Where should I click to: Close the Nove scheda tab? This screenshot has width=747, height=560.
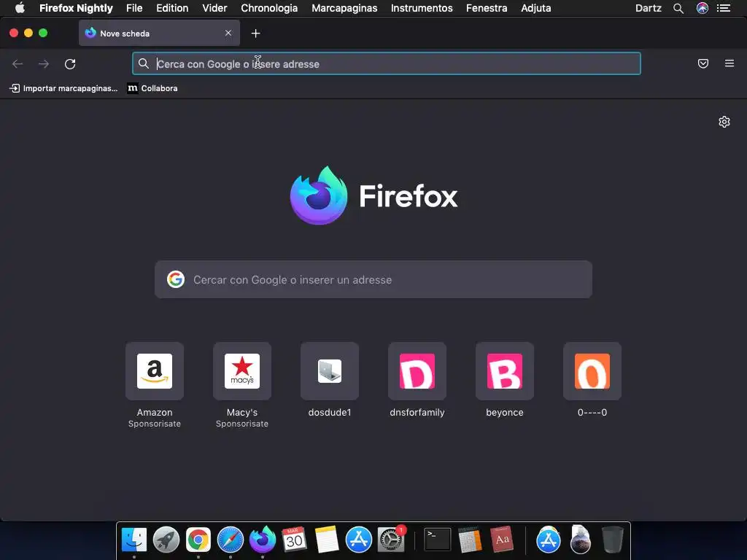point(228,33)
